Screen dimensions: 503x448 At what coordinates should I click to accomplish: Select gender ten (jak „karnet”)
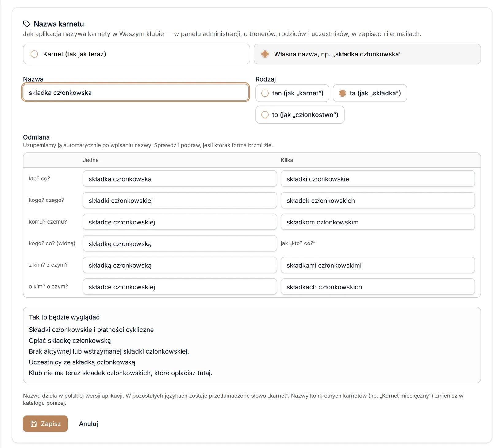(292, 93)
